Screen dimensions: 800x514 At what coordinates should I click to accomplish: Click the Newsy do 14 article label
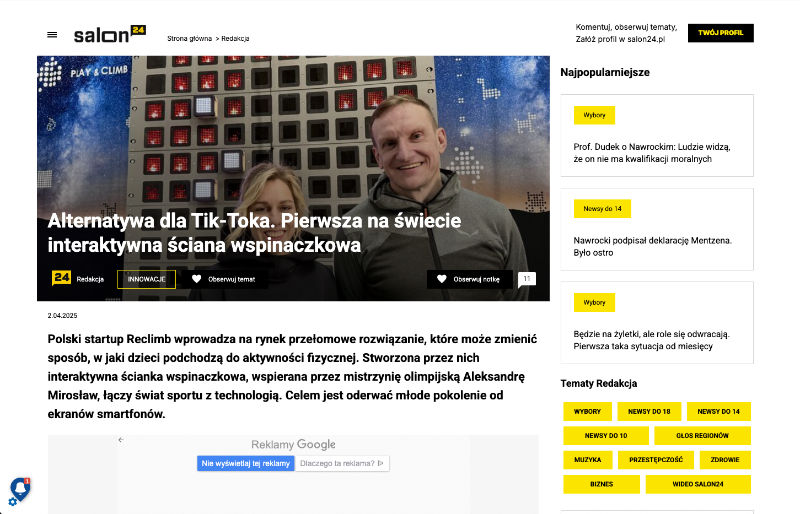pyautogui.click(x=603, y=209)
